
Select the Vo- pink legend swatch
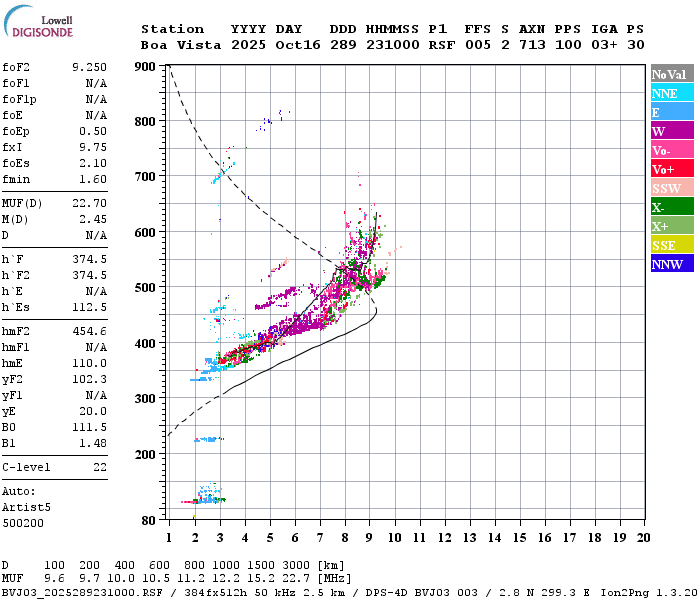point(672,150)
